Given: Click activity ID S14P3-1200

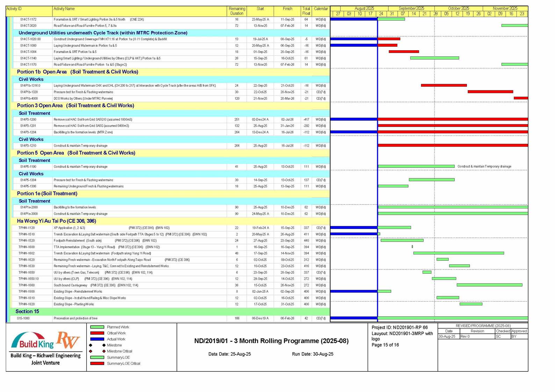Looking at the screenshot, I should pyautogui.click(x=28, y=119).
